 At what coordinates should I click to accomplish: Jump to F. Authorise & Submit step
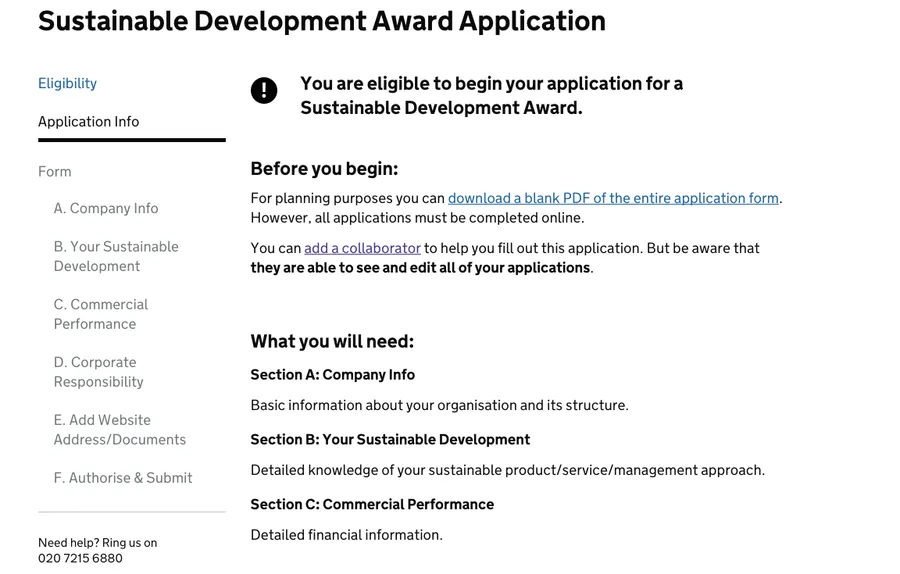[x=123, y=478]
